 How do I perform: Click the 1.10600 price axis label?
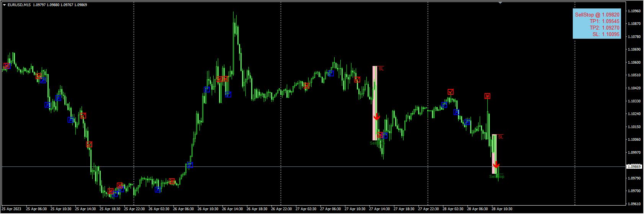point(634,63)
